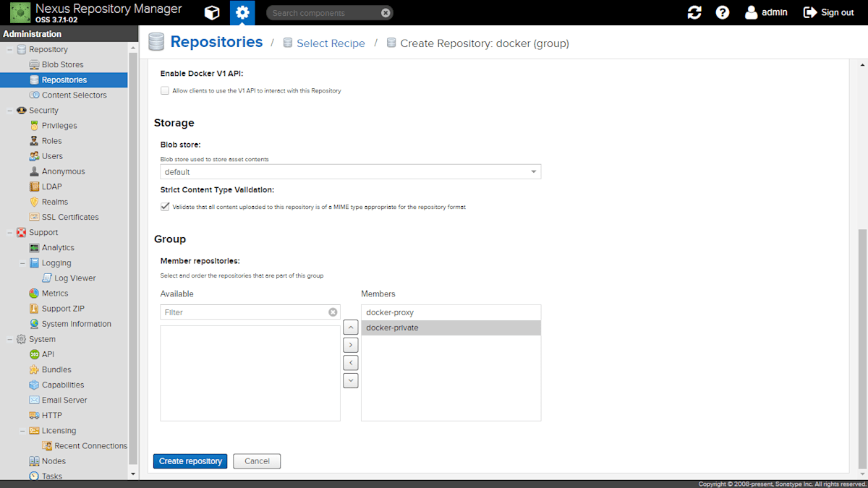868x488 pixels.
Task: Go to Repositories breadcrumb
Action: (x=216, y=42)
